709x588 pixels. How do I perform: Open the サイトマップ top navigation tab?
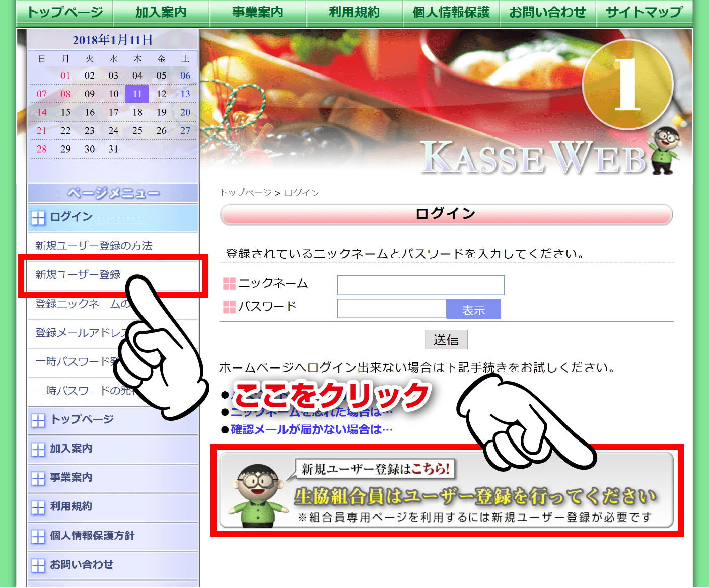click(x=645, y=12)
